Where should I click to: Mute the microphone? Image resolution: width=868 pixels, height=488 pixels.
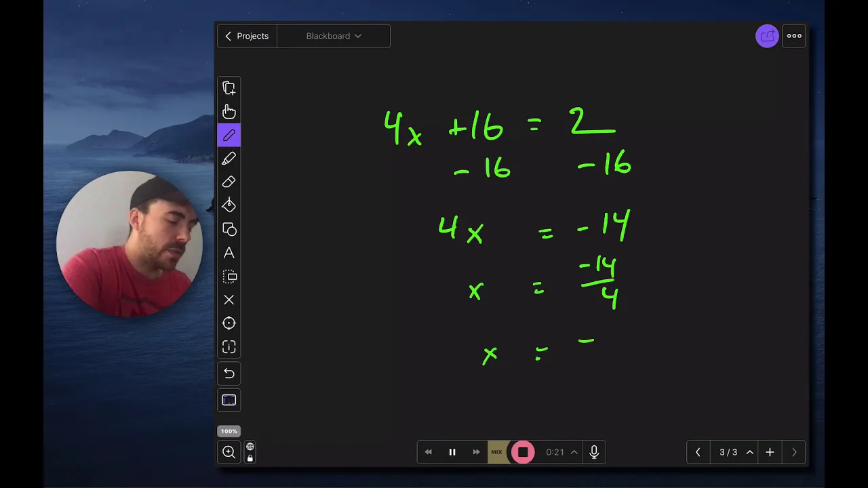(x=594, y=452)
